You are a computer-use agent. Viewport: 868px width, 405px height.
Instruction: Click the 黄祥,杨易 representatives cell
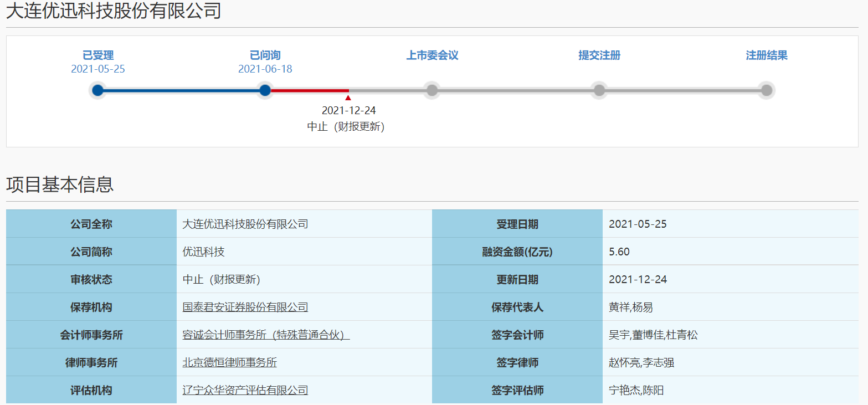tap(731, 307)
